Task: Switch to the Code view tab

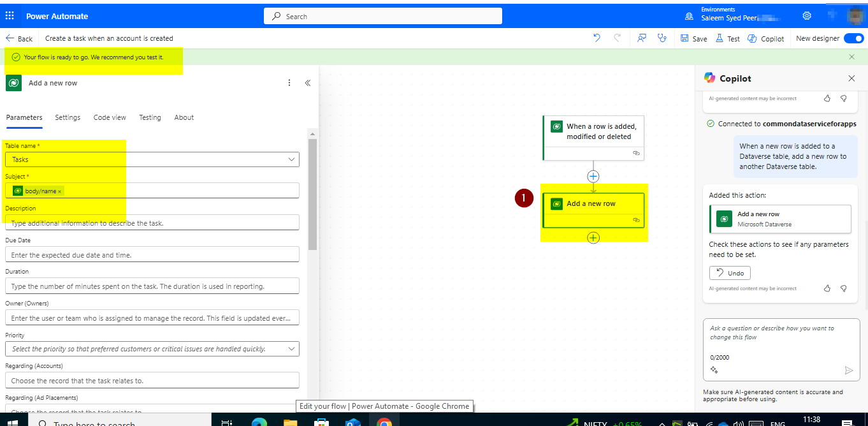Action: click(110, 117)
